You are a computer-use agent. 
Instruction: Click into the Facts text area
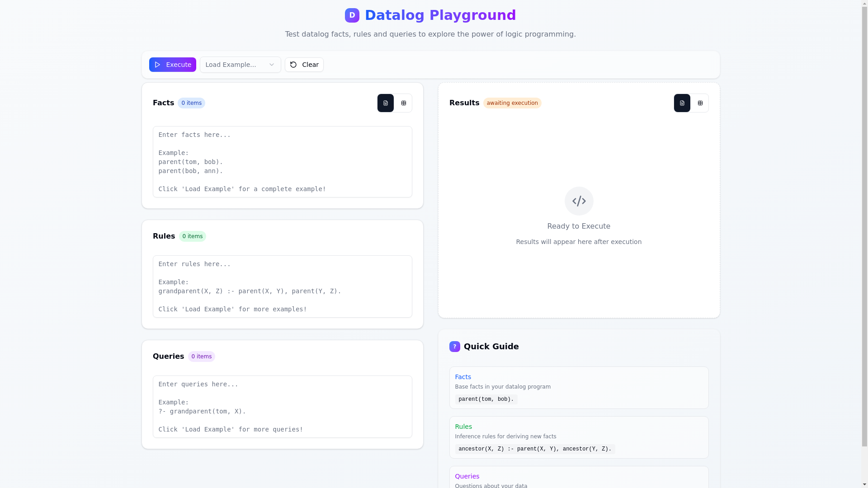283,162
